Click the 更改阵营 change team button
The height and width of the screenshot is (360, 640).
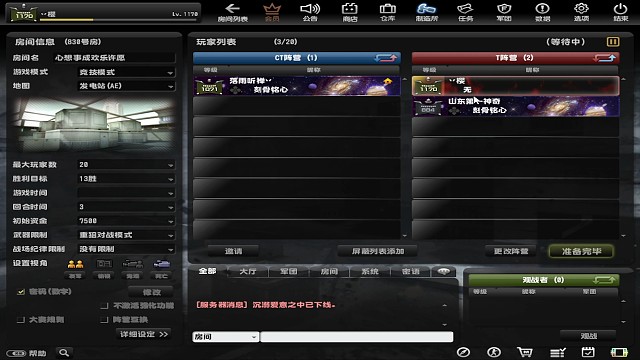tap(511, 251)
